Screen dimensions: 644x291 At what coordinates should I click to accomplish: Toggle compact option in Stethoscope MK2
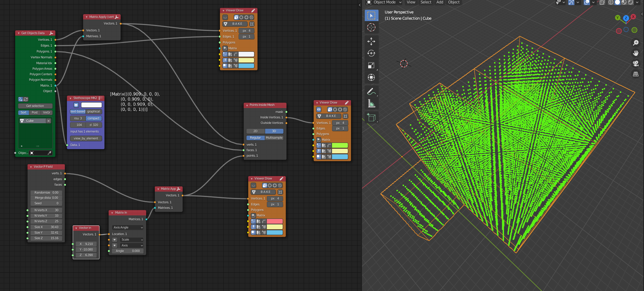coord(93,118)
